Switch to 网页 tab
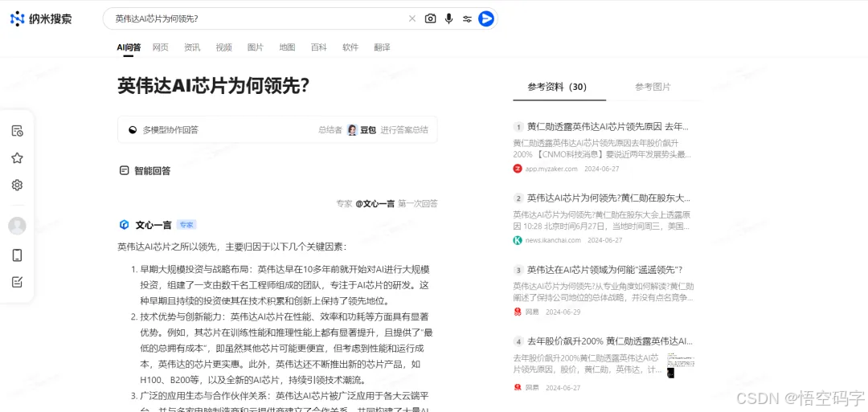The width and height of the screenshot is (868, 412). pyautogui.click(x=161, y=47)
